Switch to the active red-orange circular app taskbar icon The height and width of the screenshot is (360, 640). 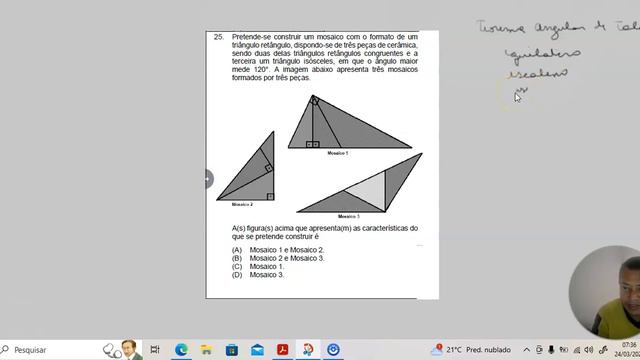click(x=308, y=350)
